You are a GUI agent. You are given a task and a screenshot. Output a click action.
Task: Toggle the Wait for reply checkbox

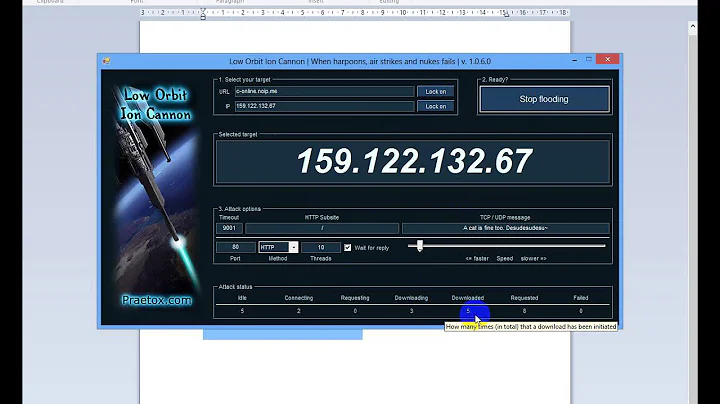pyautogui.click(x=348, y=247)
